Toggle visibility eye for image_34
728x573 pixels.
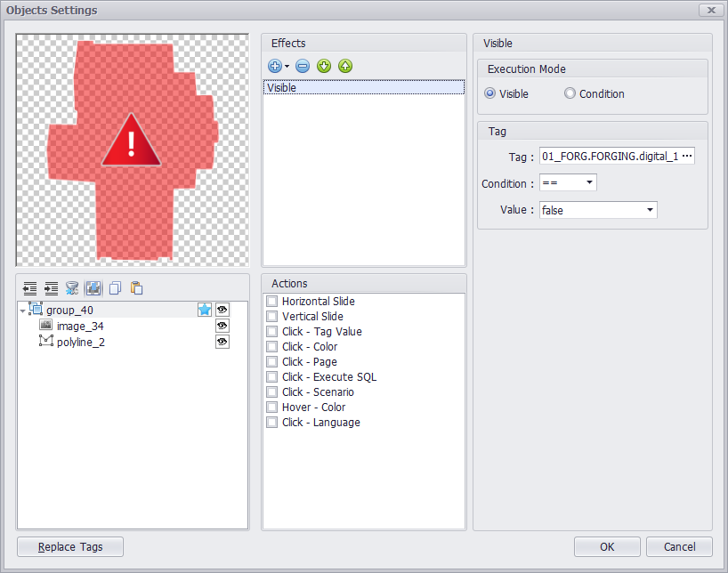[x=222, y=327]
